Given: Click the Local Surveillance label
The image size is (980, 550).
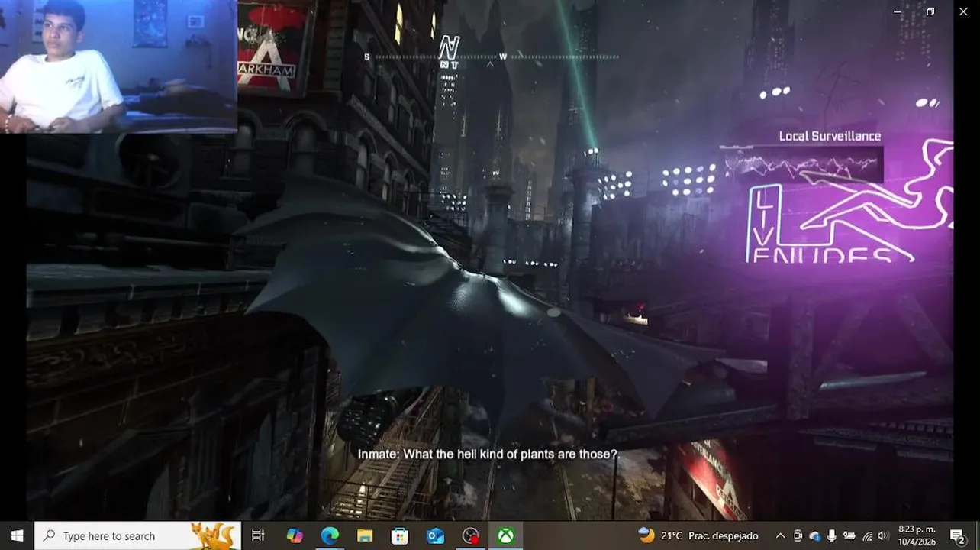Looking at the screenshot, I should point(830,136).
